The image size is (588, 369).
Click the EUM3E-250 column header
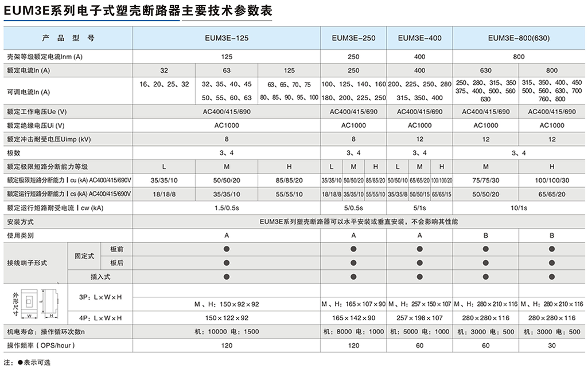click(353, 38)
